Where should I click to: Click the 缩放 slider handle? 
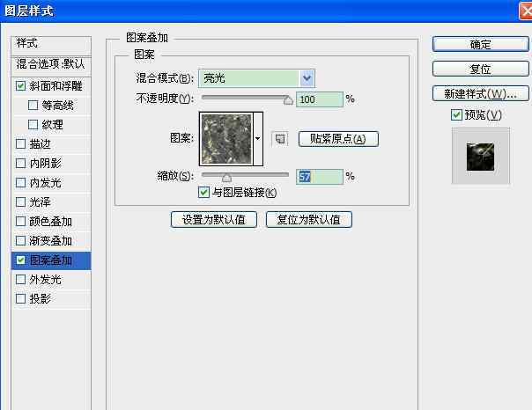click(x=226, y=177)
